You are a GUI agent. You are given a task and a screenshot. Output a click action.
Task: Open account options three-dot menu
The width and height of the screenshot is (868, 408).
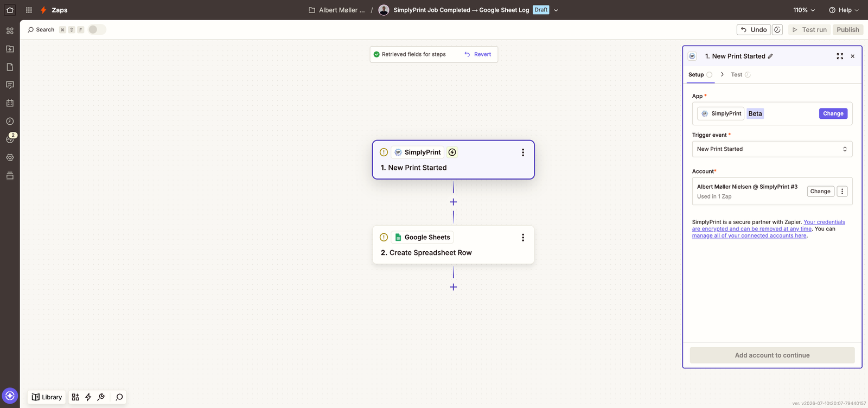[842, 191]
